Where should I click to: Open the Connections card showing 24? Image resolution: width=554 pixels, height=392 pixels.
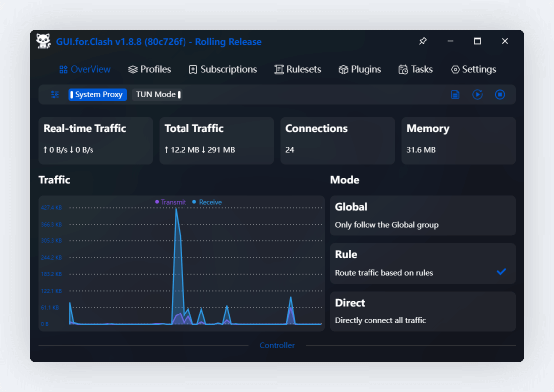pos(338,141)
